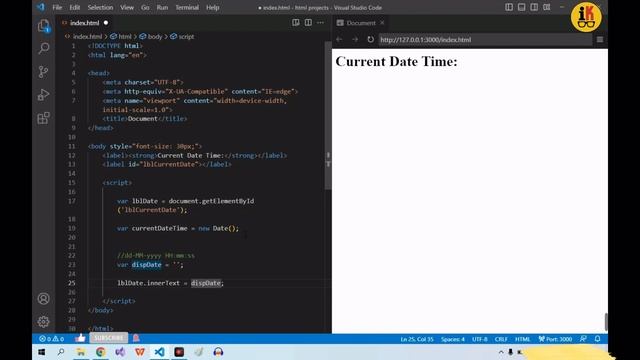Select the Document preview tab

click(x=361, y=23)
